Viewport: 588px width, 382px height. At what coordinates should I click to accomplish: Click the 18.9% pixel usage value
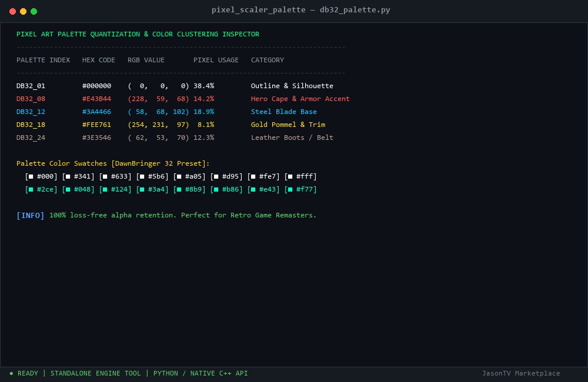pos(204,112)
